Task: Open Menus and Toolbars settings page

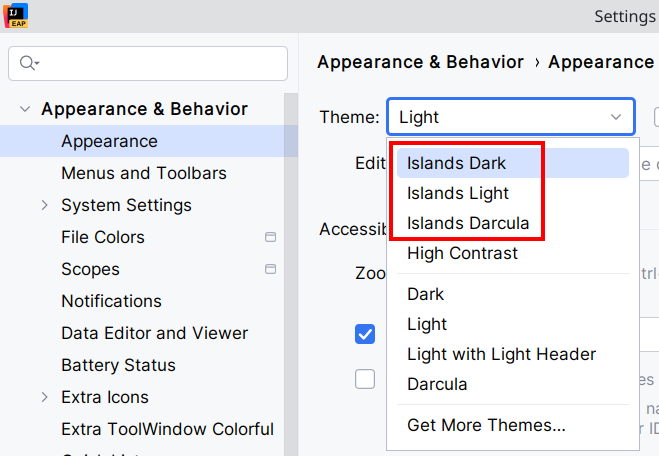Action: coord(144,173)
